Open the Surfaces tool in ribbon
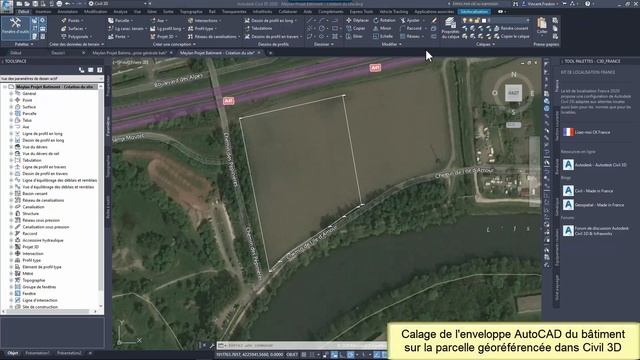The image size is (640, 360). click(x=74, y=29)
